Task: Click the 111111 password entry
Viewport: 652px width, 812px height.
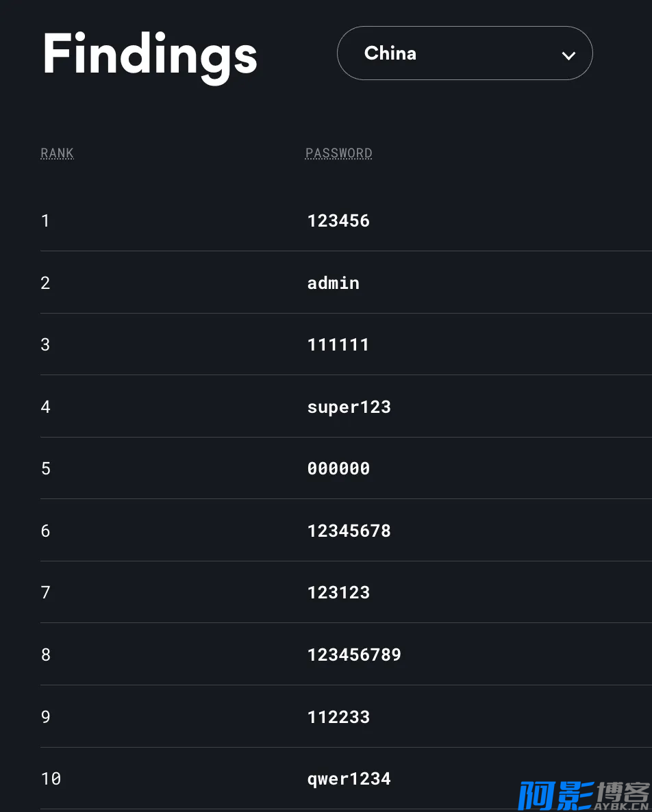Action: [338, 345]
